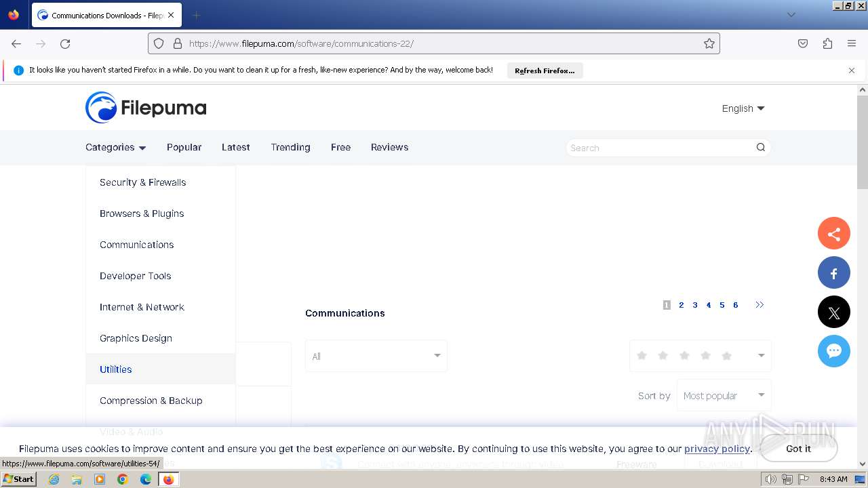
Task: Open the Reviews nav item
Action: [x=389, y=147]
